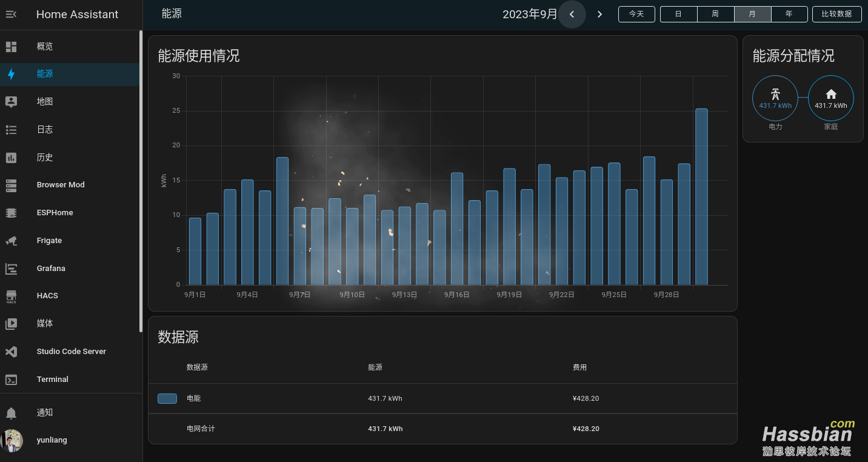
Task: Select the 月 period view
Action: pos(752,14)
